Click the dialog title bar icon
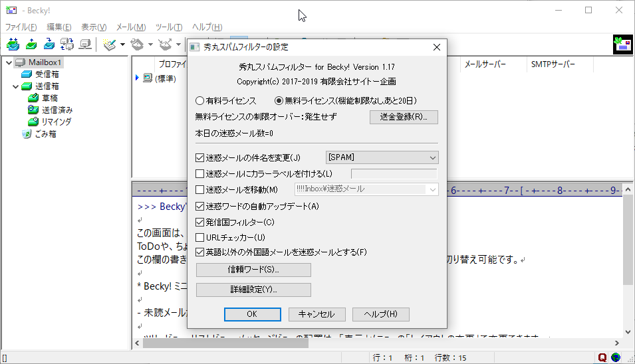The height and width of the screenshot is (364, 635). pos(195,47)
